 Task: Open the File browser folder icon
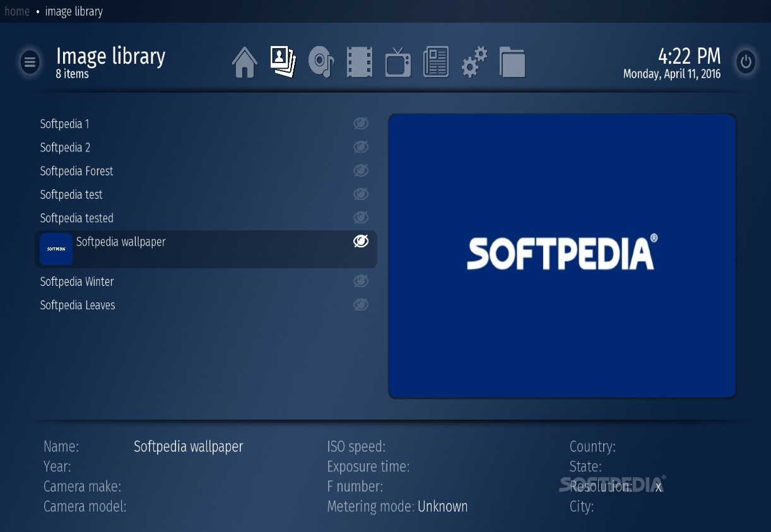(x=512, y=62)
